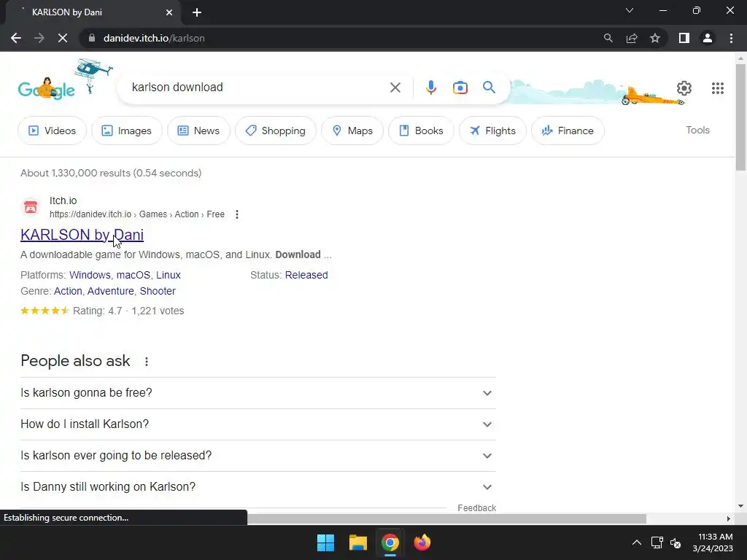Open the Windows Start menu
This screenshot has height=560, width=747.
pyautogui.click(x=326, y=542)
